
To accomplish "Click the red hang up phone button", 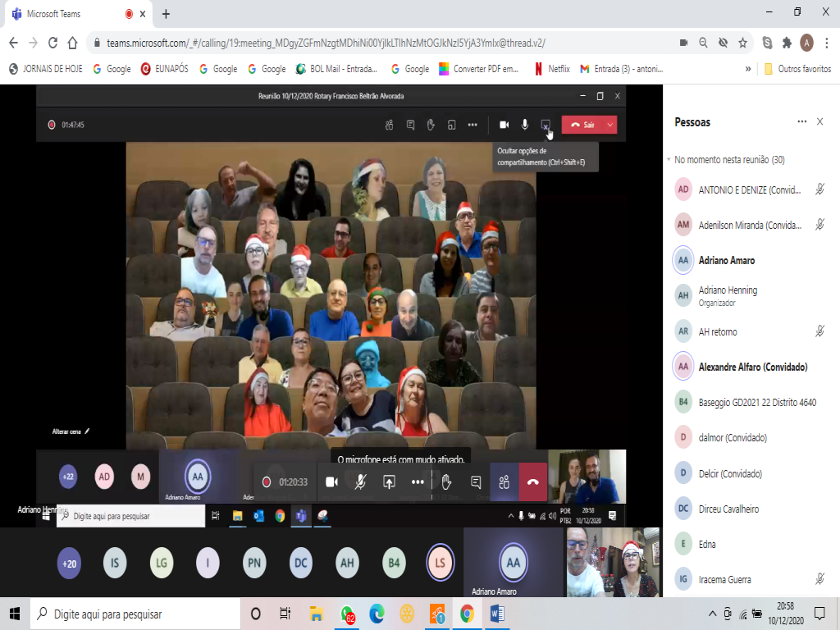I will click(x=532, y=482).
